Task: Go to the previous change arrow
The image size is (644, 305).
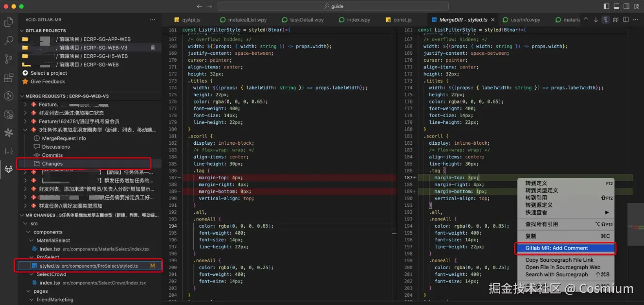Action: 586,20
